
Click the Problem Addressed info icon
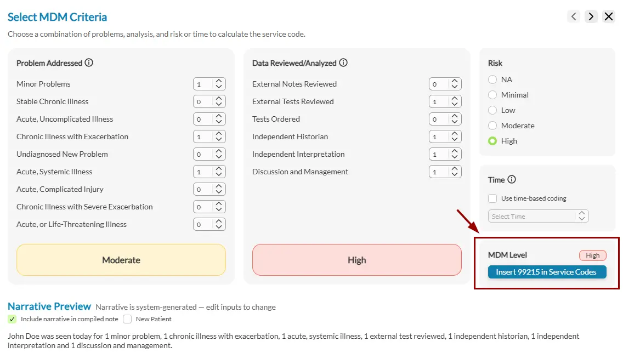(89, 62)
